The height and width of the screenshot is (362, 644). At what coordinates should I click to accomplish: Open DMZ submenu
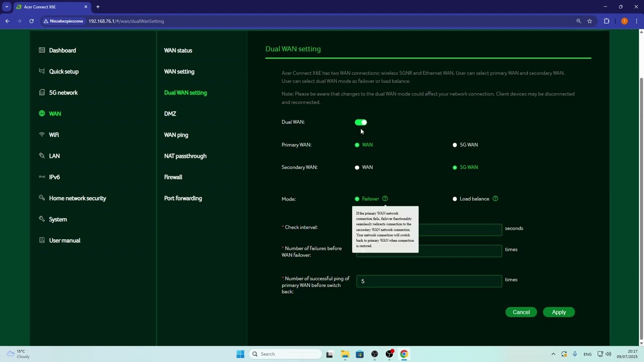point(170,114)
